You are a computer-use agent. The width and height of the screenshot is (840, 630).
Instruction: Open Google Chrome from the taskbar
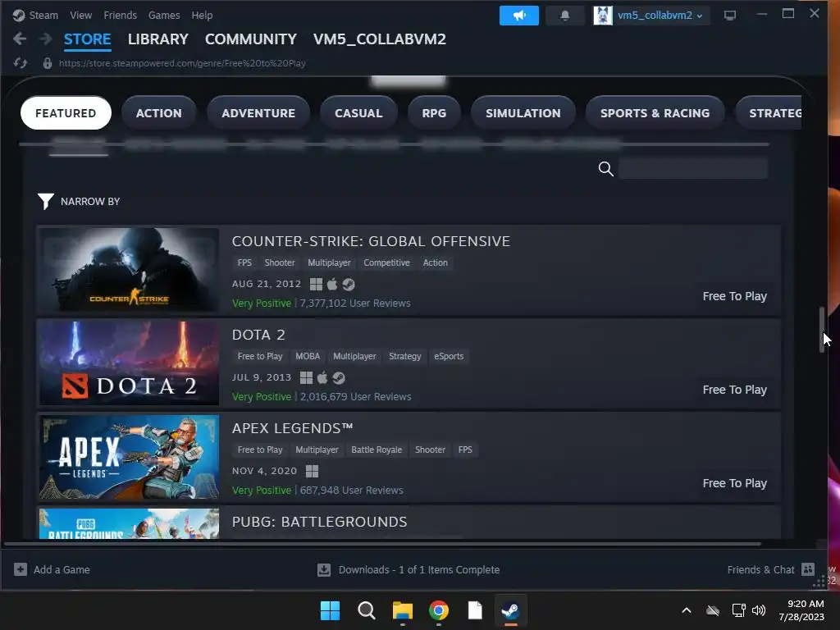tap(439, 610)
